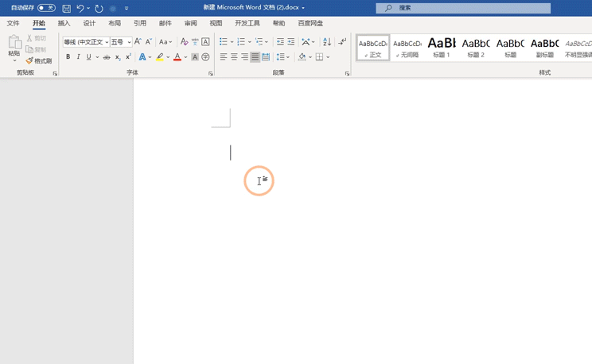Click the Undo arrow icon
The image size is (592, 364).
tap(80, 8)
